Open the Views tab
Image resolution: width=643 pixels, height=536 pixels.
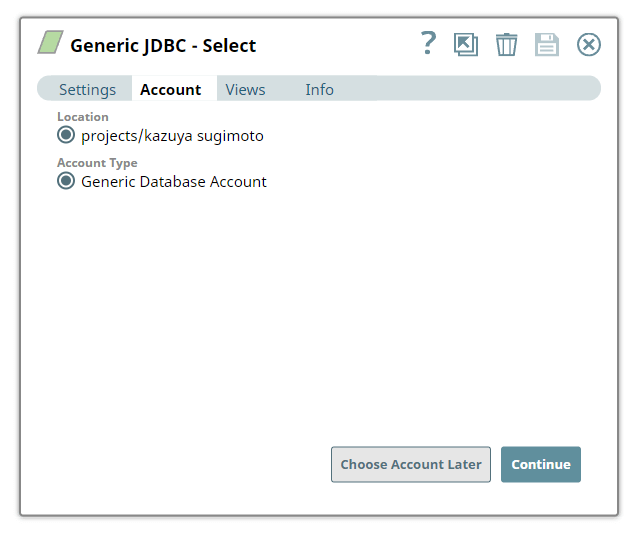click(245, 89)
